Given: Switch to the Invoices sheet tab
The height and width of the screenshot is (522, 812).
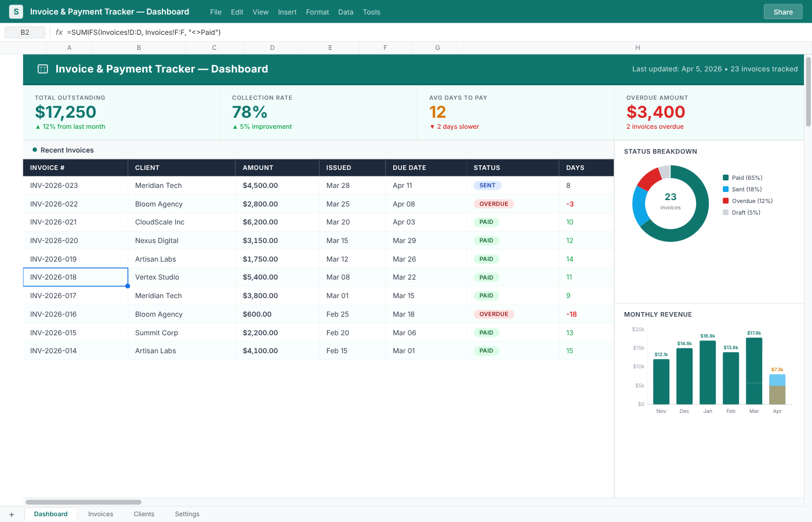Looking at the screenshot, I should (100, 514).
